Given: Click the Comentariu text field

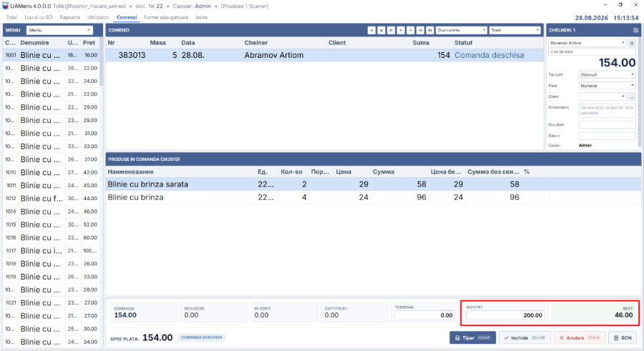Looking at the screenshot, I should tap(607, 110).
